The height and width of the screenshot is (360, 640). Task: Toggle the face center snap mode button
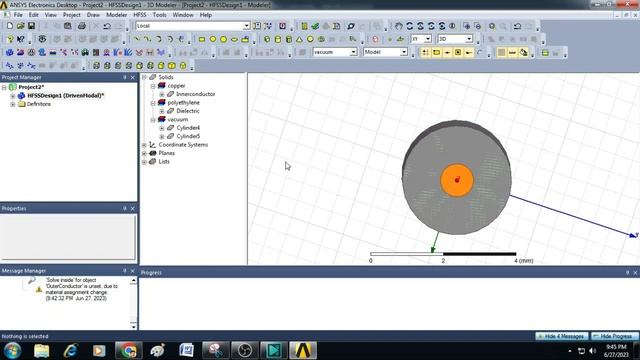[458, 52]
